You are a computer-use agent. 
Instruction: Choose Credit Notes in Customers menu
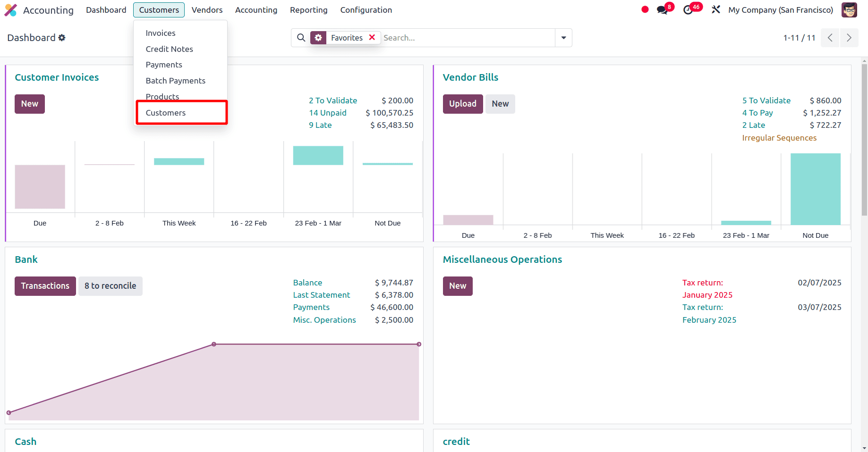coord(169,49)
